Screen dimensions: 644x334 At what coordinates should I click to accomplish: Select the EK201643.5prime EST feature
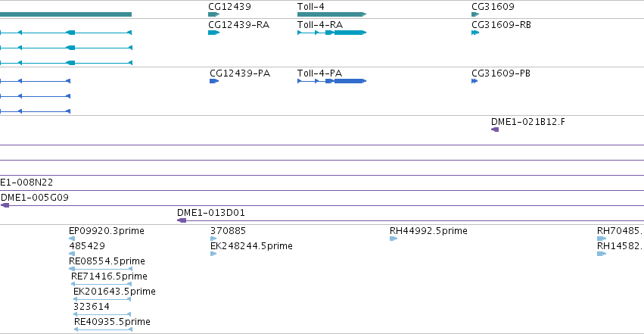pos(102,299)
